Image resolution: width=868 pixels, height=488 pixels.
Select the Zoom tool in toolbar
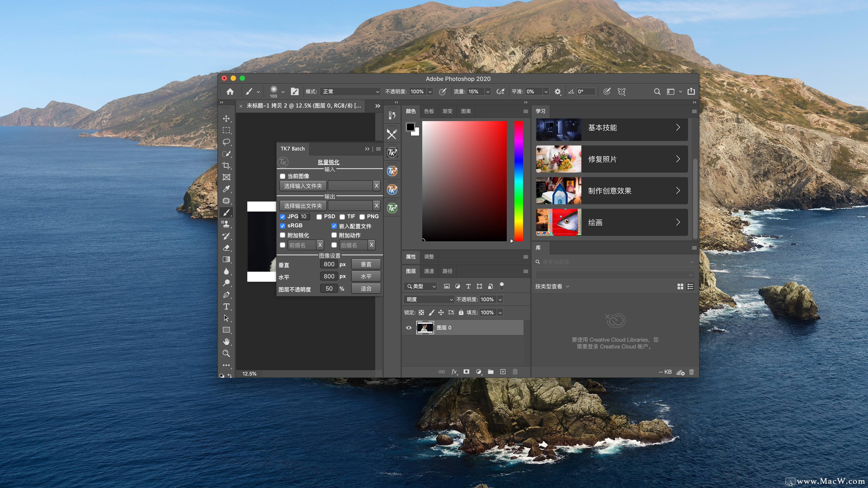(x=226, y=353)
